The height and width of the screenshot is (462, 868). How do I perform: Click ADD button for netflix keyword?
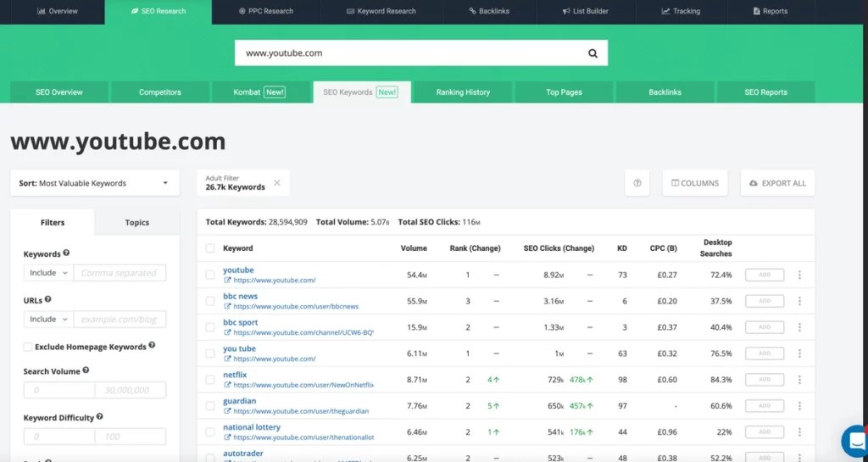click(765, 380)
